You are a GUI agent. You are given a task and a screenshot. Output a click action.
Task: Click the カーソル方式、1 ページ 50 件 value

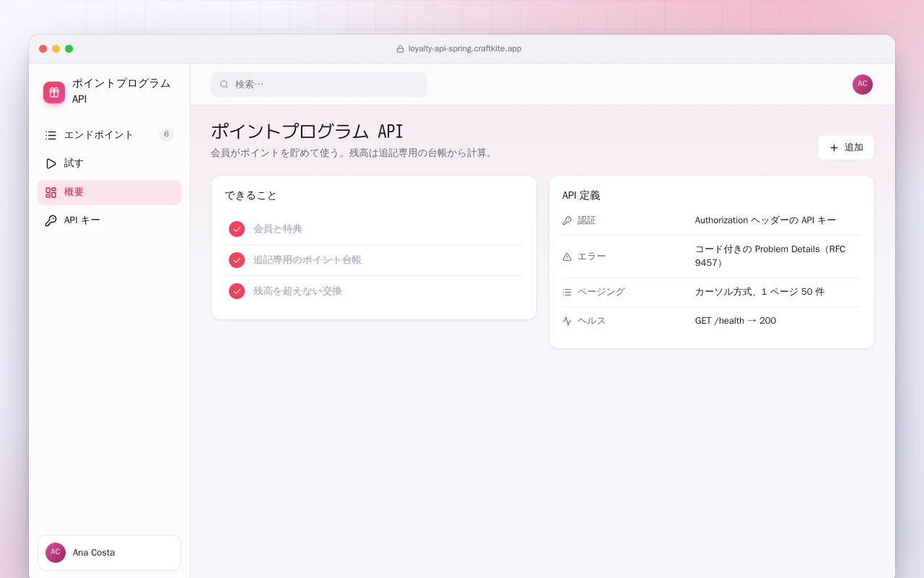click(759, 292)
